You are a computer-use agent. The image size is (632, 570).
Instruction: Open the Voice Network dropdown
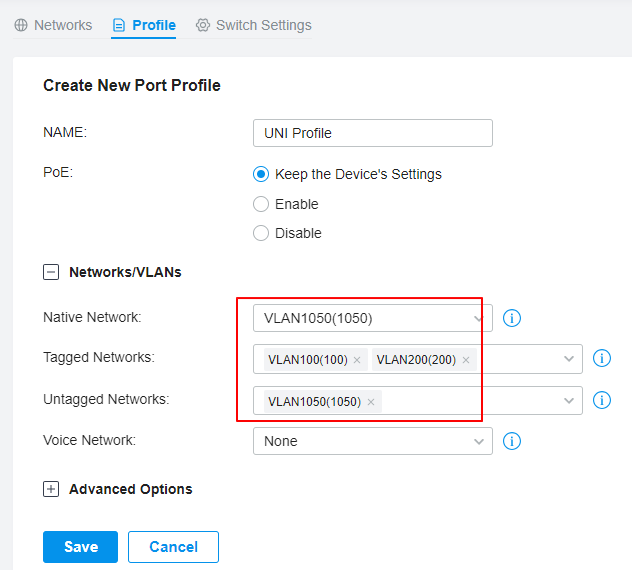pyautogui.click(x=372, y=441)
